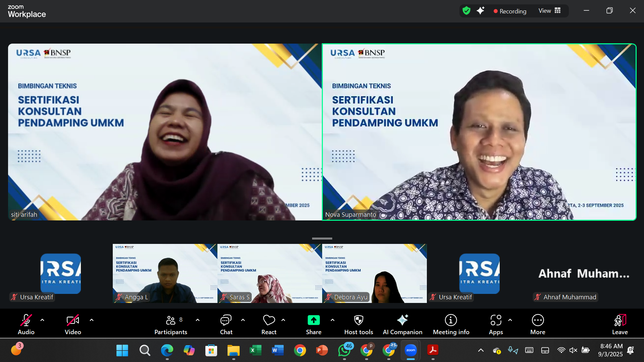The width and height of the screenshot is (644, 362).
Task: Expand audio options arrow
Action: click(x=42, y=320)
